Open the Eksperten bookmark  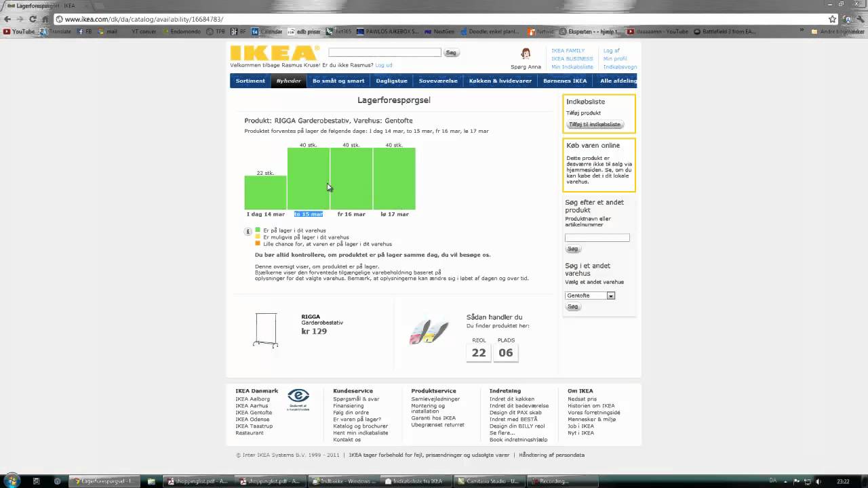point(589,31)
